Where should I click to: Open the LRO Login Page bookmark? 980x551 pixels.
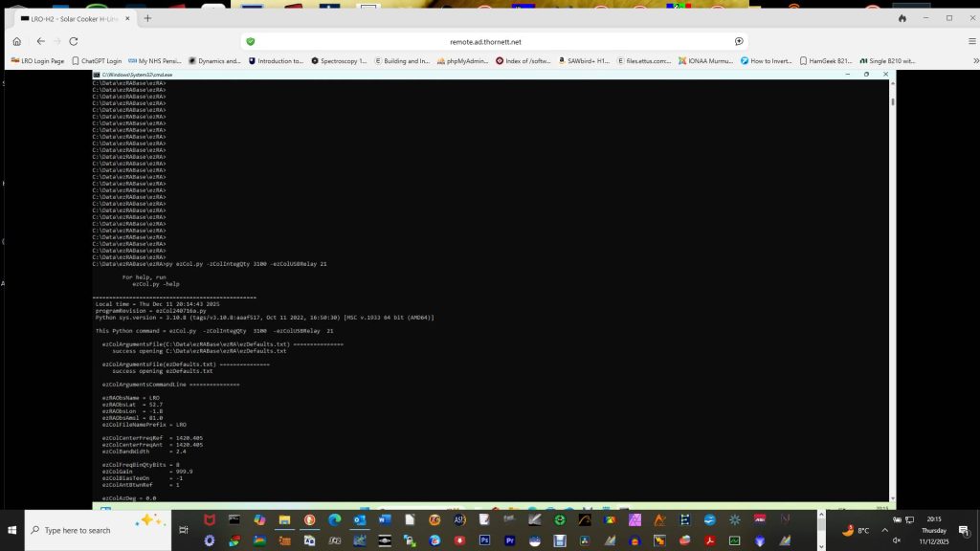pos(37,60)
